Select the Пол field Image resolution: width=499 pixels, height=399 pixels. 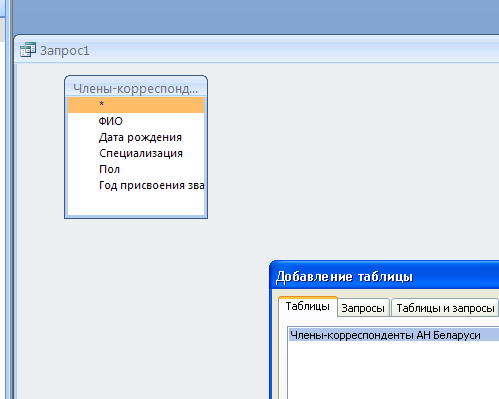click(109, 169)
